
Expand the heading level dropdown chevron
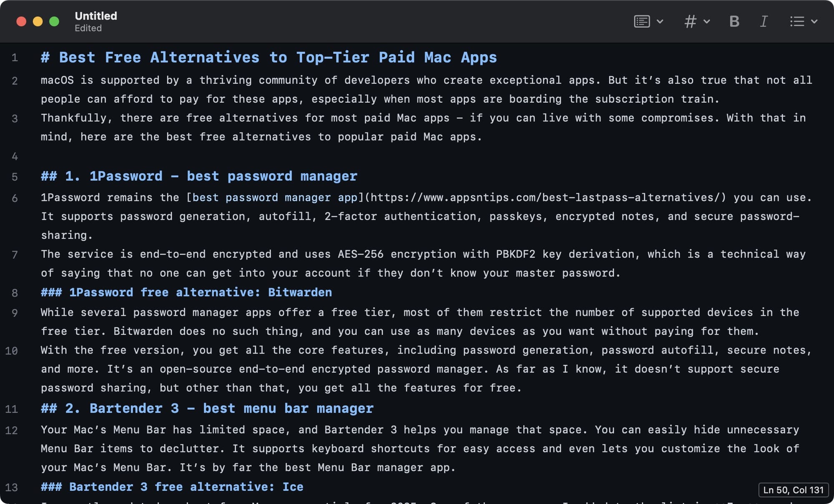coord(706,21)
